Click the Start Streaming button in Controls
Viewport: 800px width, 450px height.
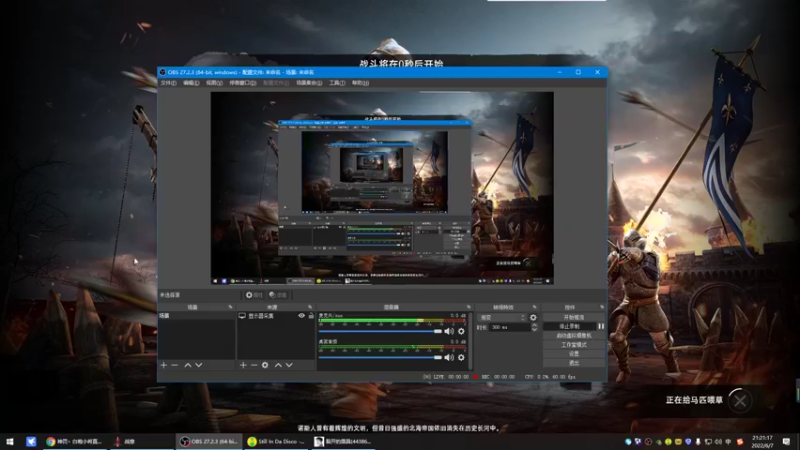(574, 317)
